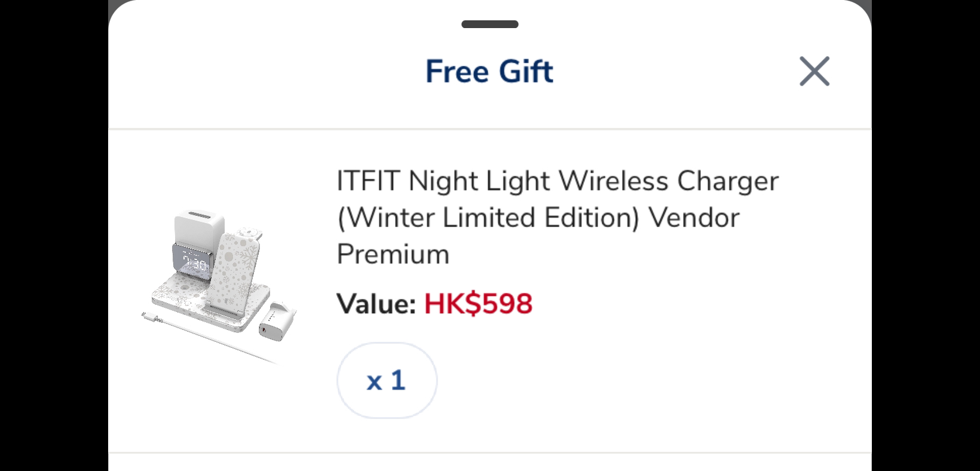This screenshot has height=471, width=980.
Task: Click the Free Gift header title
Action: coord(489,71)
